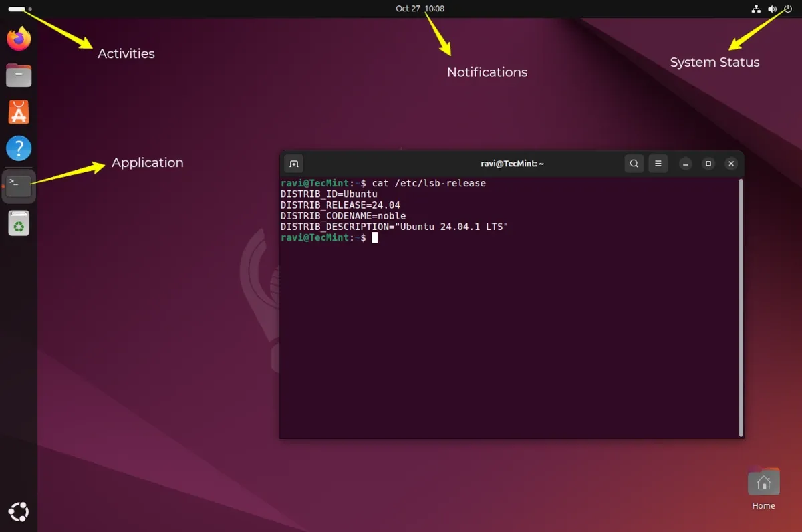This screenshot has width=802, height=532.
Task: Click at the terminal prompt cursor
Action: [375, 238]
